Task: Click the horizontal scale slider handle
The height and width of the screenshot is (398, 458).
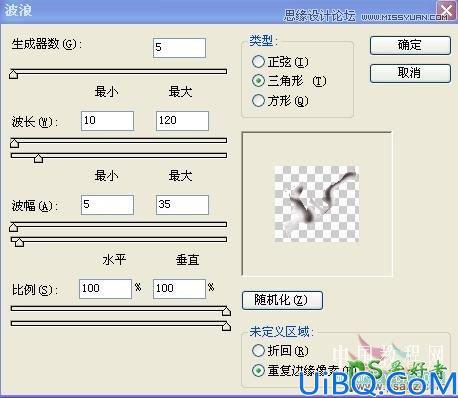Action: [226, 311]
